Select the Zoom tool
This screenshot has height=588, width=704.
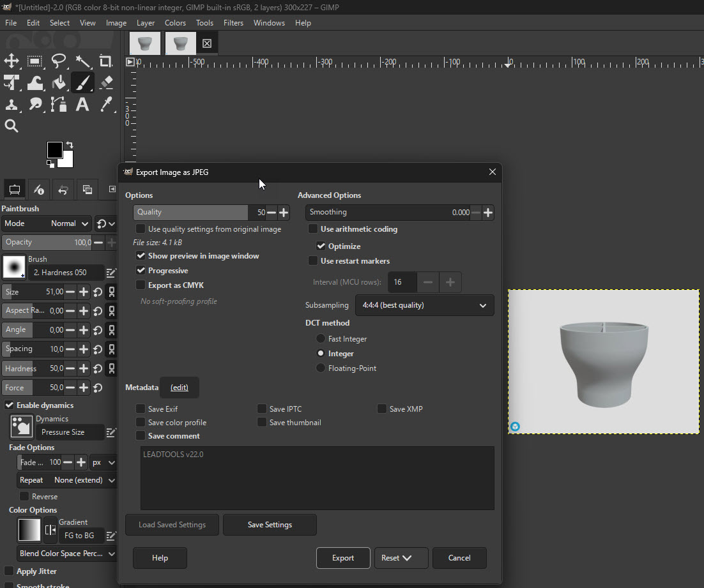[x=11, y=126]
